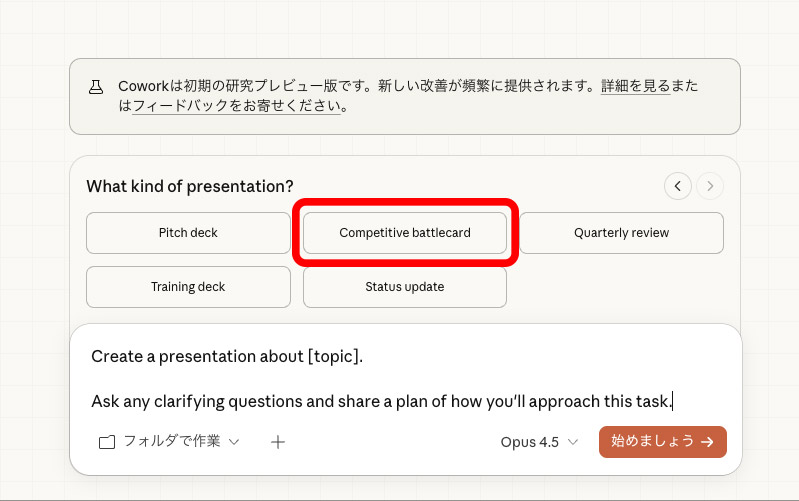Image resolution: width=799 pixels, height=501 pixels.
Task: Click the flask icon in the preview banner
Action: [x=97, y=87]
